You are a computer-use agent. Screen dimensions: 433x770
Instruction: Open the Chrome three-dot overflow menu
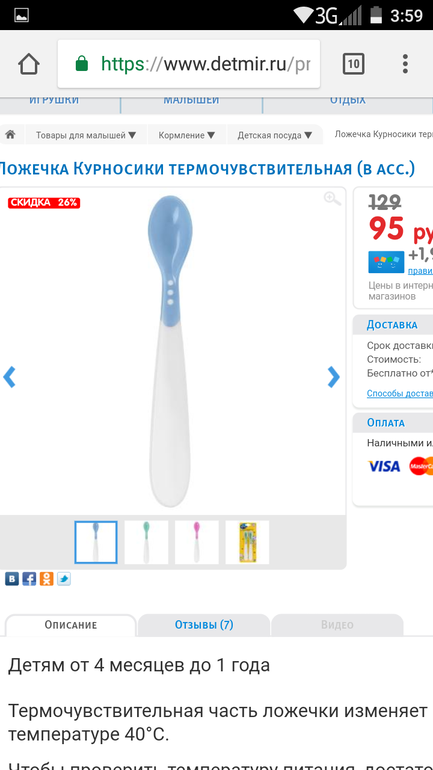click(405, 64)
